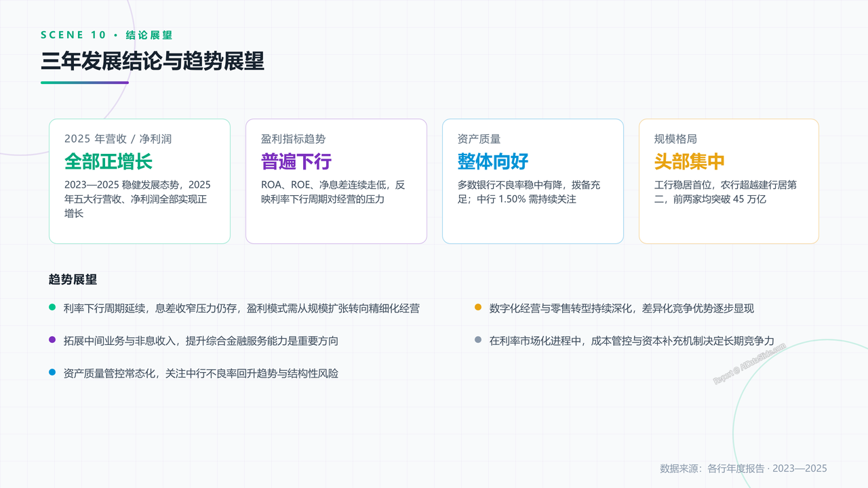
Task: Click the SCENE 10 · 结论展望 label
Action: click(x=106, y=35)
